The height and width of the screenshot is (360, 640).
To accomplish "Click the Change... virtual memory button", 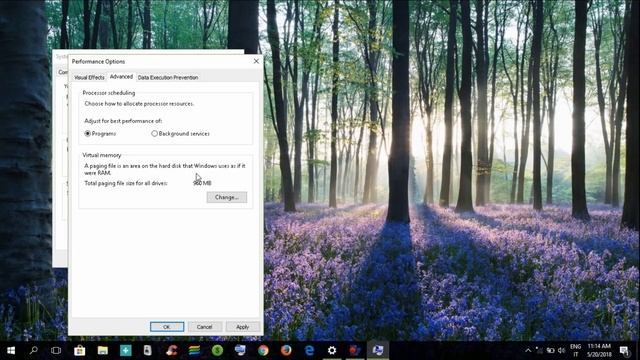I will (x=227, y=197).
